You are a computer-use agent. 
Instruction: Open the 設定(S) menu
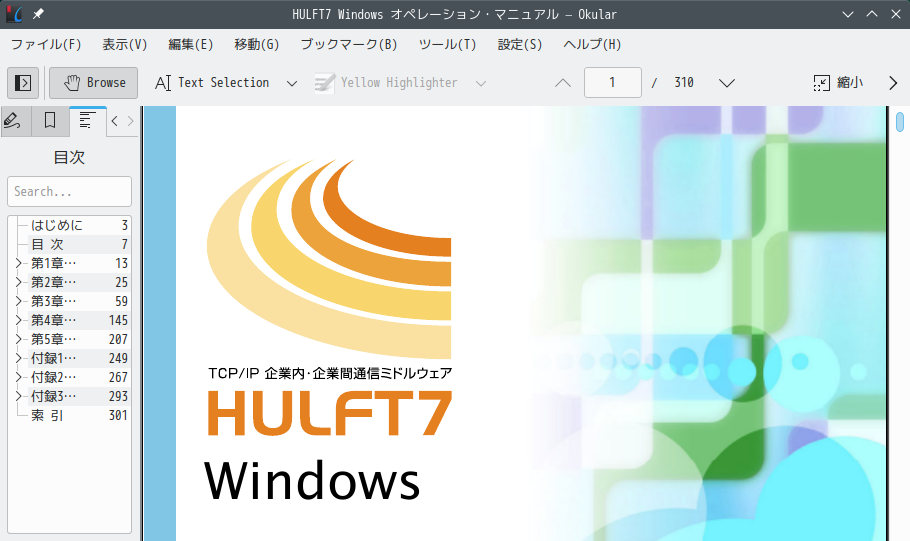[x=520, y=45]
